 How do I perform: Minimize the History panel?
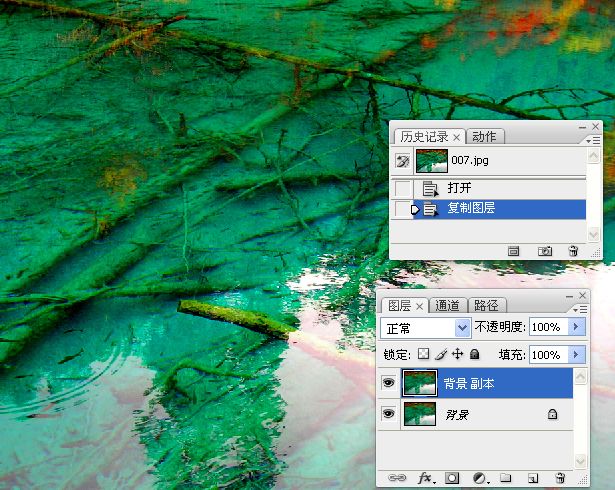point(582,127)
